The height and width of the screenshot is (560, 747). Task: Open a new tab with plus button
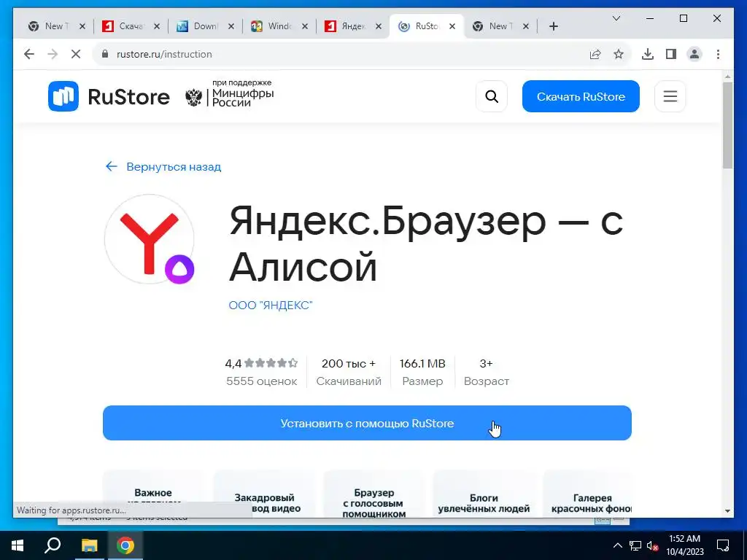(x=553, y=26)
